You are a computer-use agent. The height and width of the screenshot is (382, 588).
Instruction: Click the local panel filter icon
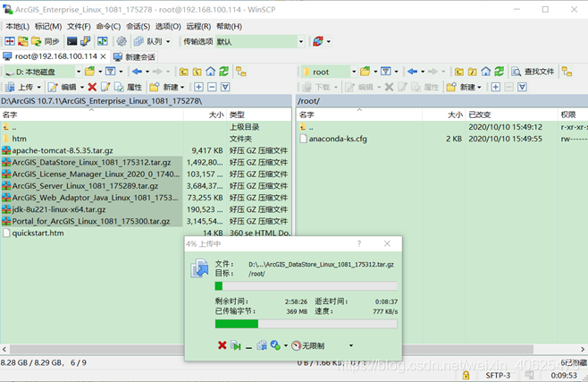pos(110,72)
